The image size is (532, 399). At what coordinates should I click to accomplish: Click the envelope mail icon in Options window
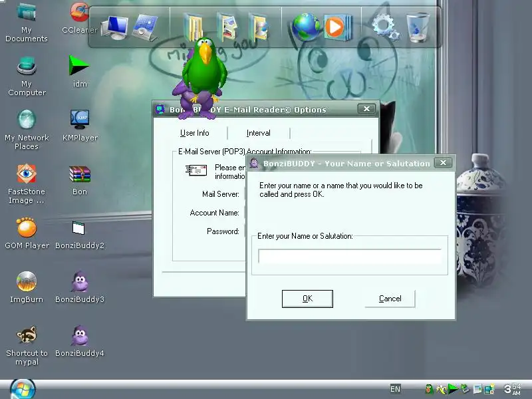tap(196, 170)
